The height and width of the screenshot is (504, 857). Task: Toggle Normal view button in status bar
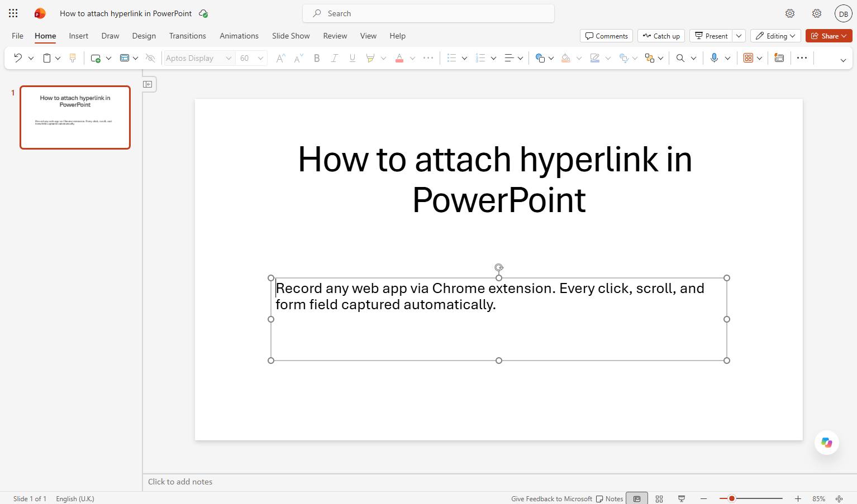click(637, 498)
